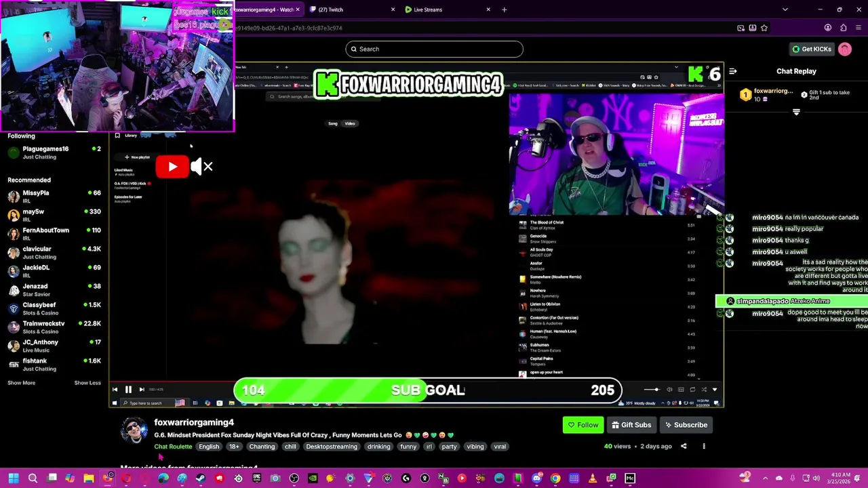Open browser menu hamburger icon
The image size is (868, 488).
tap(858, 28)
